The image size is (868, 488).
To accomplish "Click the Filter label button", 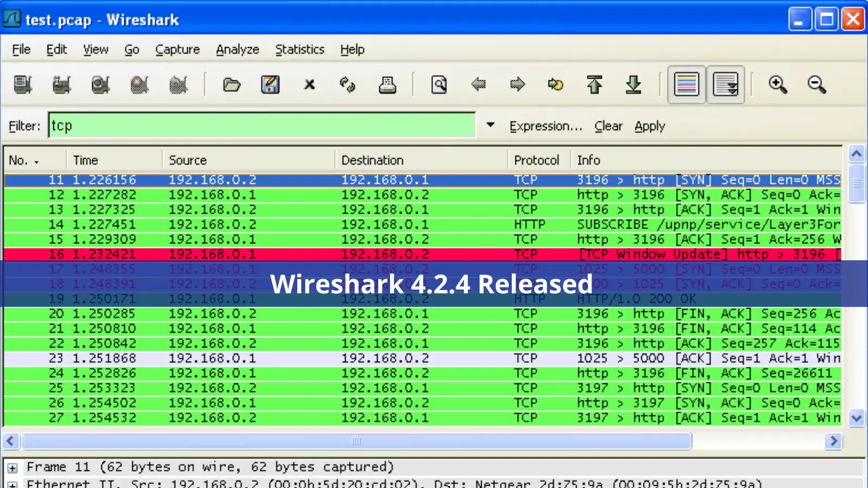I will pos(24,126).
